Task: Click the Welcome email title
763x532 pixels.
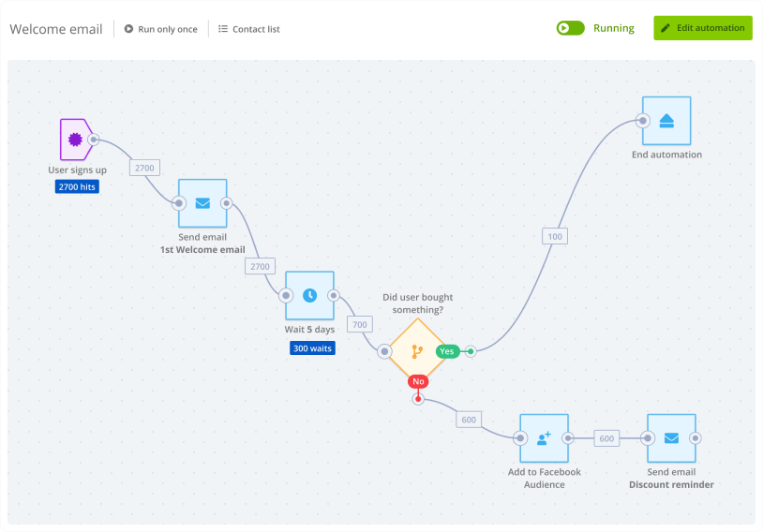Action: 56,29
